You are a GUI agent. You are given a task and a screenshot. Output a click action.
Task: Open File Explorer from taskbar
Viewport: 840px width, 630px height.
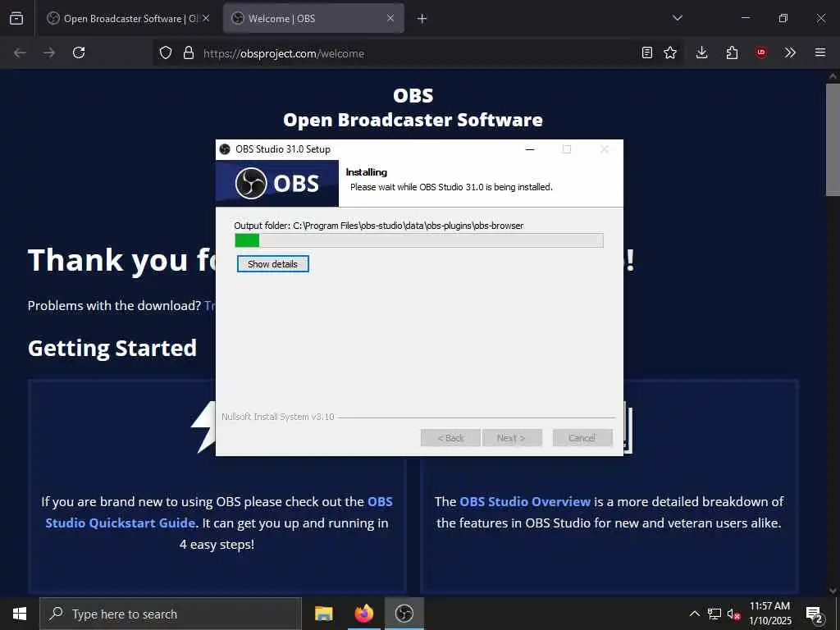pyautogui.click(x=323, y=614)
